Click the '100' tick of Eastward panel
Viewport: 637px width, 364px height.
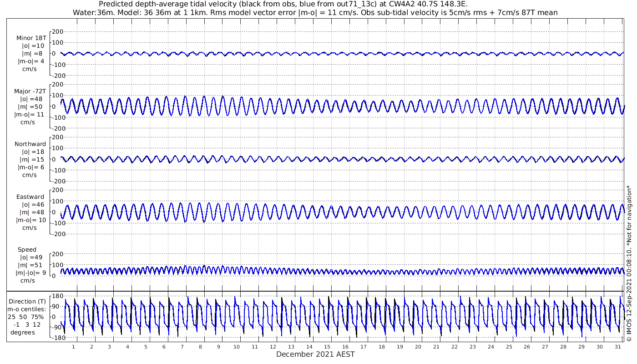(x=57, y=201)
